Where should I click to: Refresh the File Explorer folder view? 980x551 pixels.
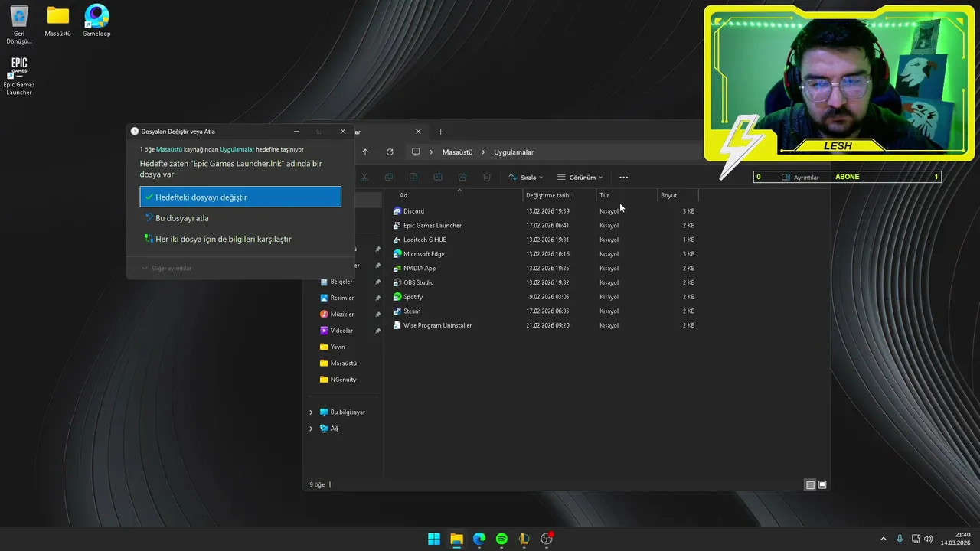click(390, 152)
